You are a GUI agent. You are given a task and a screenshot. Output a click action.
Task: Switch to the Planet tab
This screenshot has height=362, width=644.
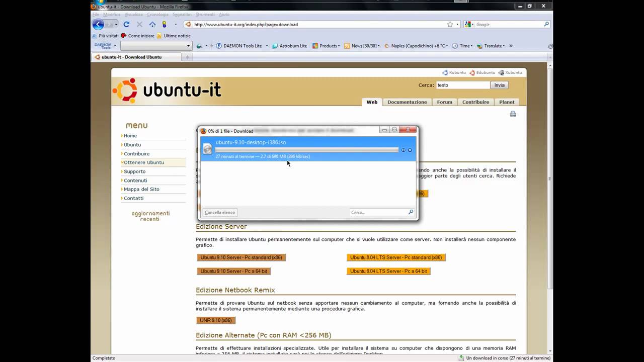tap(507, 102)
